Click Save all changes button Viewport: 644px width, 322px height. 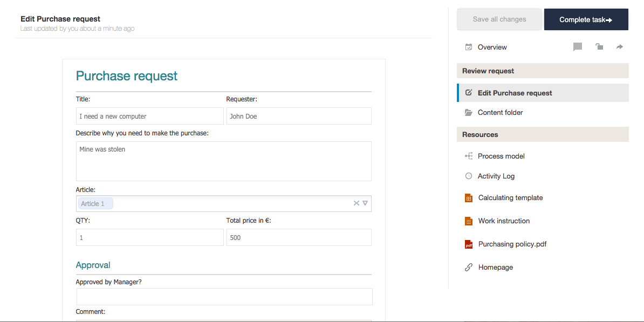(499, 19)
